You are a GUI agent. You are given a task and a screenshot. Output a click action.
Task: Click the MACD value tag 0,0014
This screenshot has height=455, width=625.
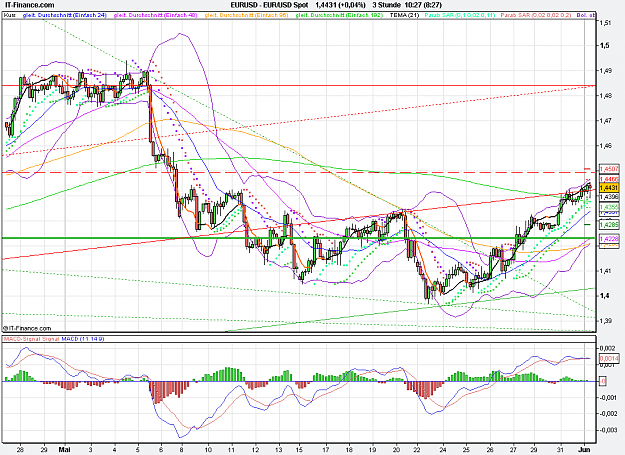point(609,359)
